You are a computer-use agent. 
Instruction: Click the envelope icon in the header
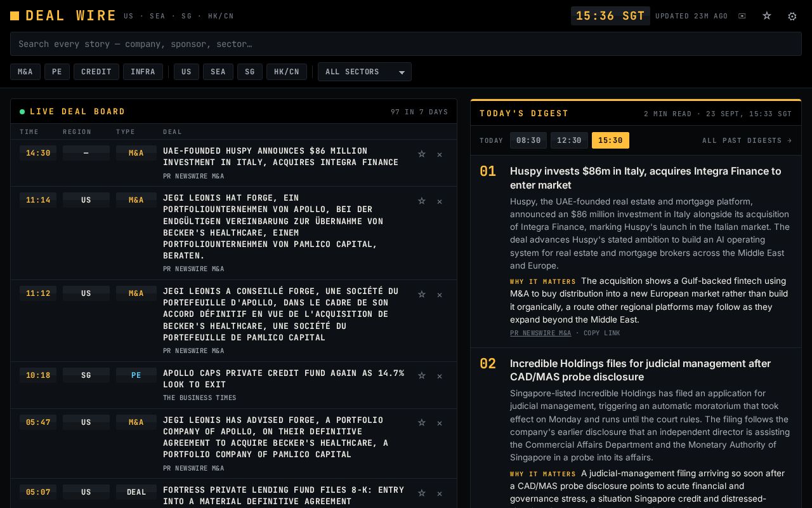742,16
